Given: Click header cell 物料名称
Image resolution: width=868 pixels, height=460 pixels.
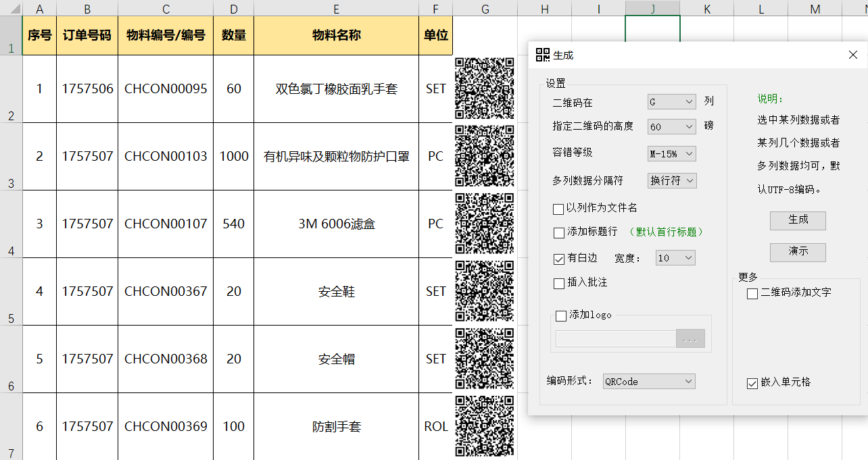Looking at the screenshot, I should click(x=336, y=36).
